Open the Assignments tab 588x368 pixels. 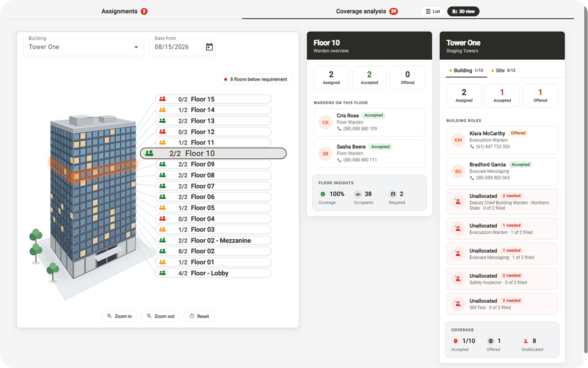[124, 11]
